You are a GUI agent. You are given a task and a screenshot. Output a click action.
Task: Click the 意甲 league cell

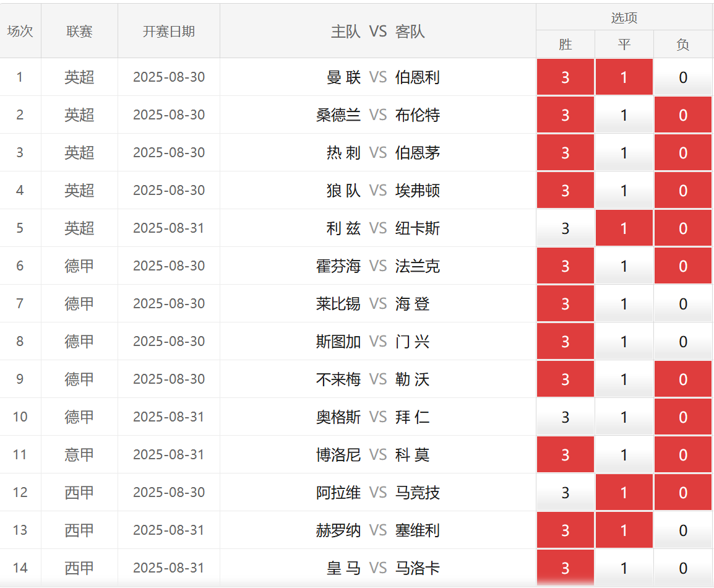[79, 455]
